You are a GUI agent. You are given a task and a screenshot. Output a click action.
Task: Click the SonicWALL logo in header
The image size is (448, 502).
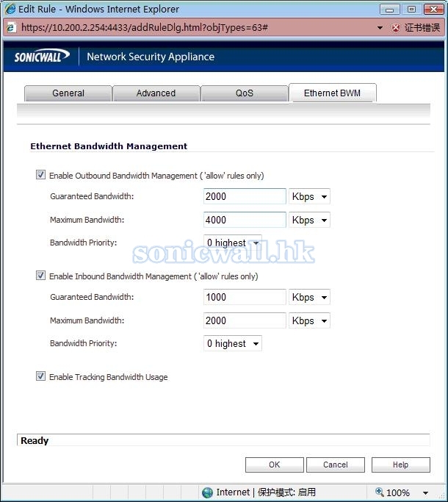click(x=42, y=57)
